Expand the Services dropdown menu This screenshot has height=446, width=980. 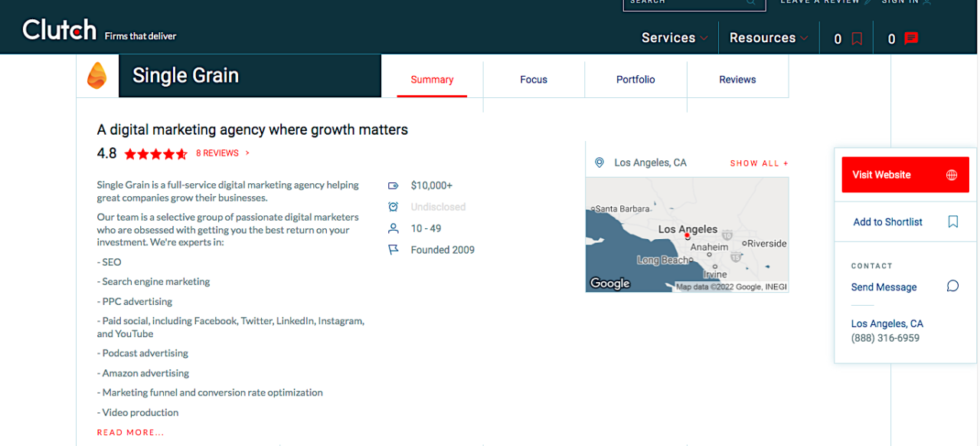point(674,38)
